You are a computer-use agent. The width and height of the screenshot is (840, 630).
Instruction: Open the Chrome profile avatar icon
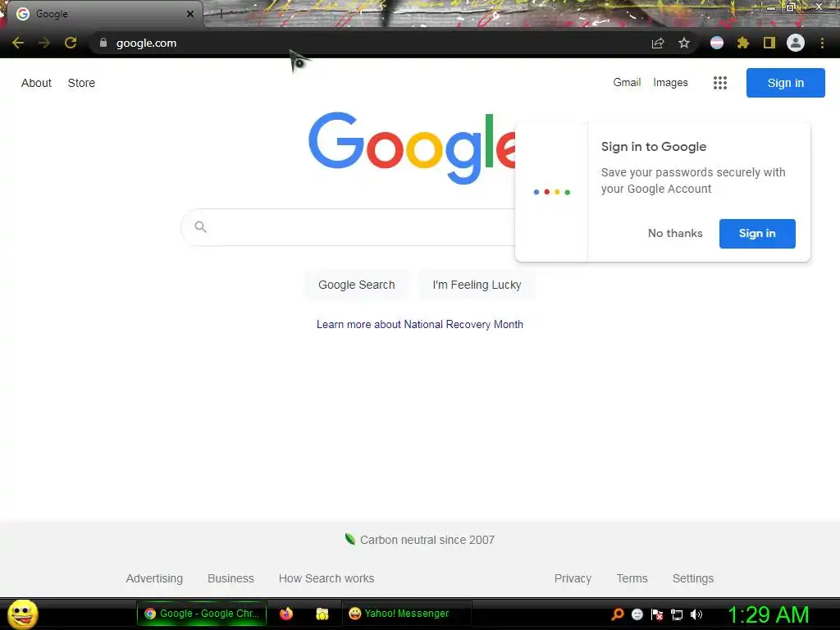point(796,43)
